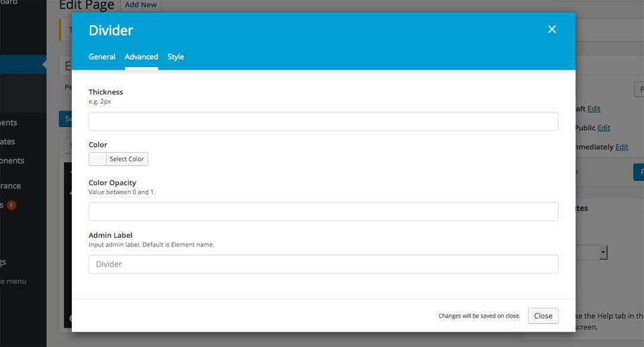
Task: Click the 'Color Opacity' label
Action: (112, 182)
